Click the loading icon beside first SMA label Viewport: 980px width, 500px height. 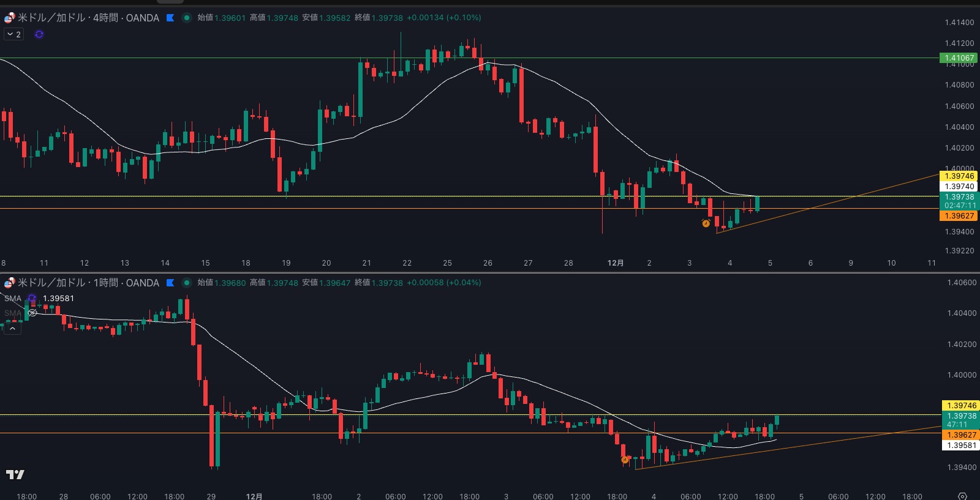pyautogui.click(x=32, y=299)
